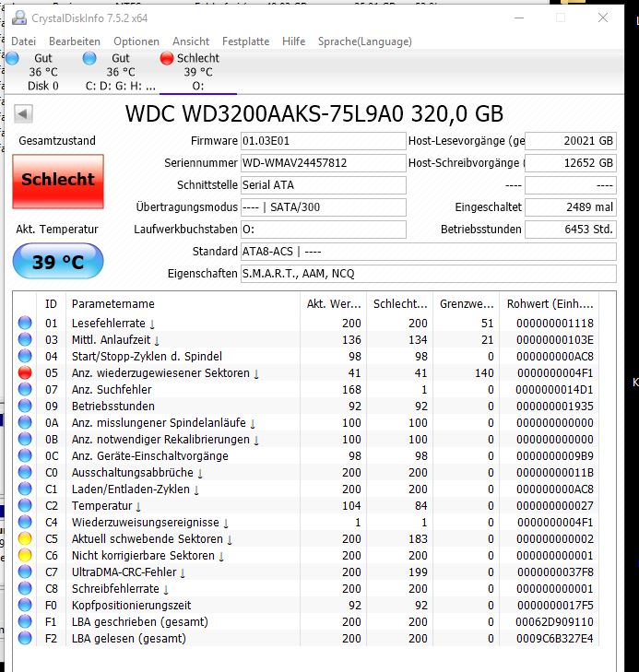Click the blue status icon of Anz. Suchfehler

(x=25, y=389)
